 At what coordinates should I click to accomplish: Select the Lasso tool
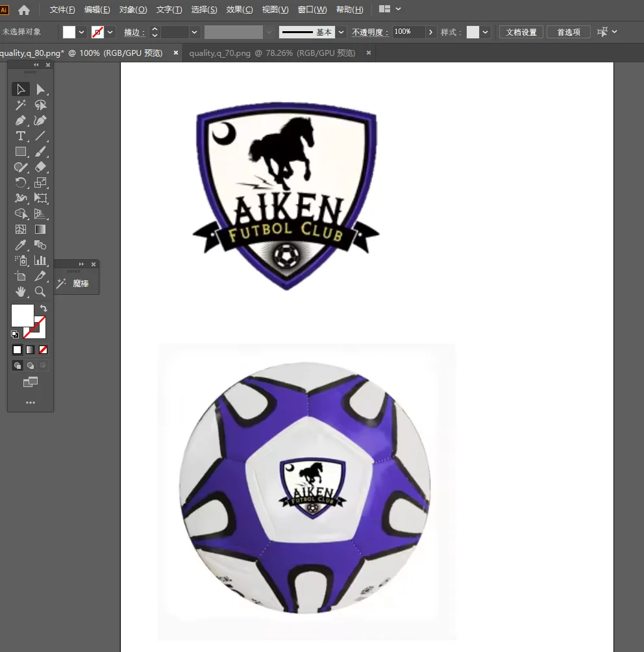(x=40, y=105)
